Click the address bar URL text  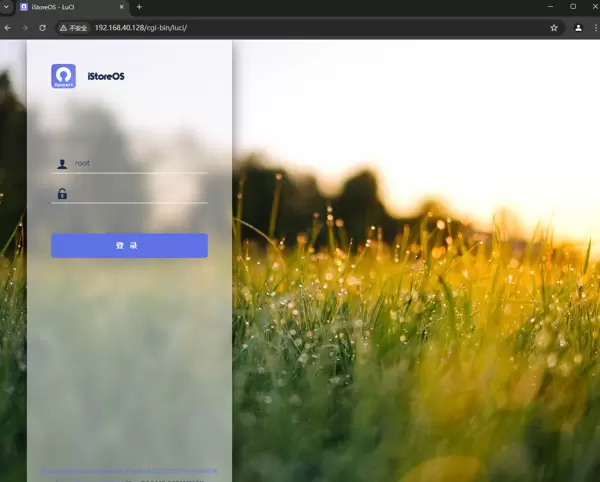coord(140,28)
